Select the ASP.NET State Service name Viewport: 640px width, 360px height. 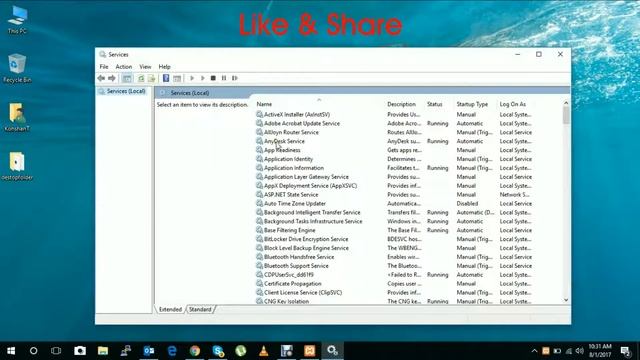click(x=291, y=195)
